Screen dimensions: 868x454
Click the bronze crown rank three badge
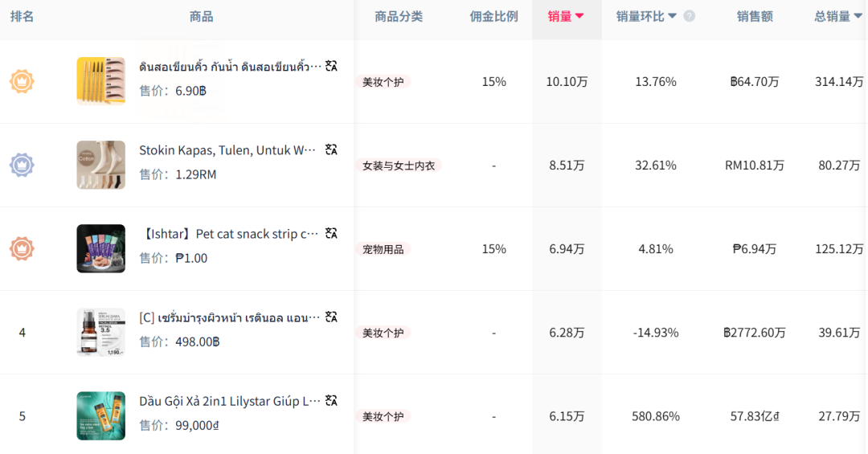tap(22, 248)
